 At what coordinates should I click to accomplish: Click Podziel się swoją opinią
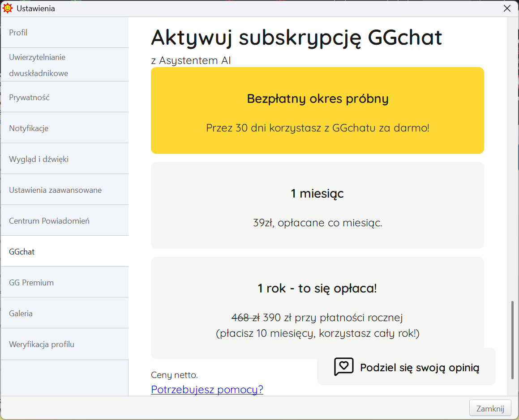420,367
